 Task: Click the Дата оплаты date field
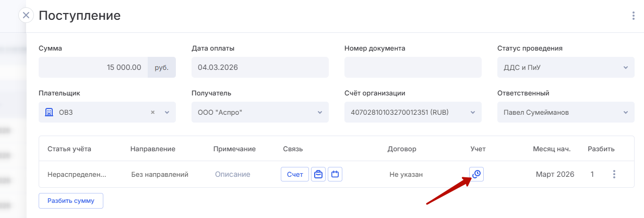click(259, 67)
